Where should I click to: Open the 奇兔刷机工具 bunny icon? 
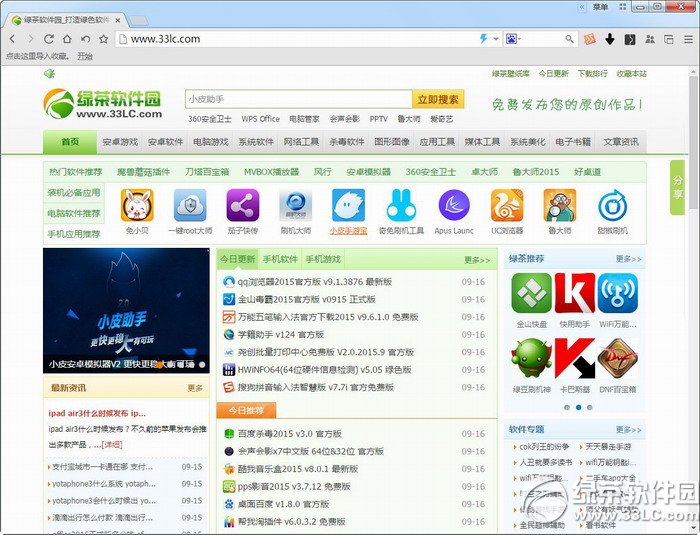[401, 205]
